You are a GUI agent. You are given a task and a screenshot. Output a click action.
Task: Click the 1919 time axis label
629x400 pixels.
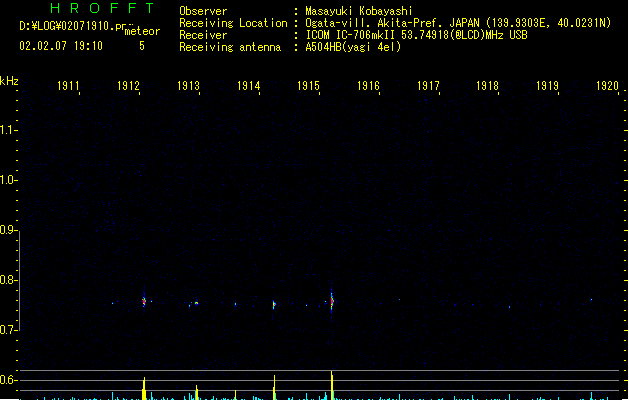coord(548,86)
